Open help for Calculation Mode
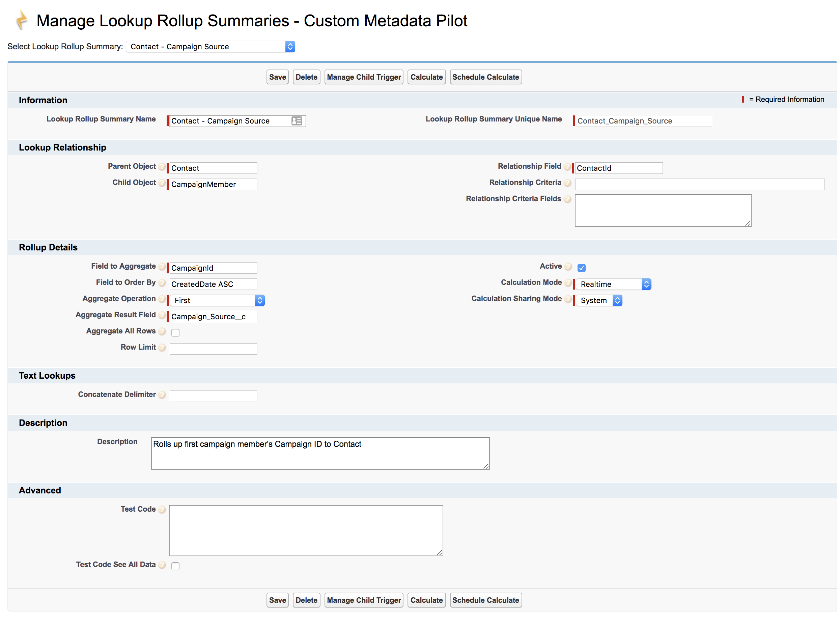This screenshot has width=840, height=623. click(568, 283)
